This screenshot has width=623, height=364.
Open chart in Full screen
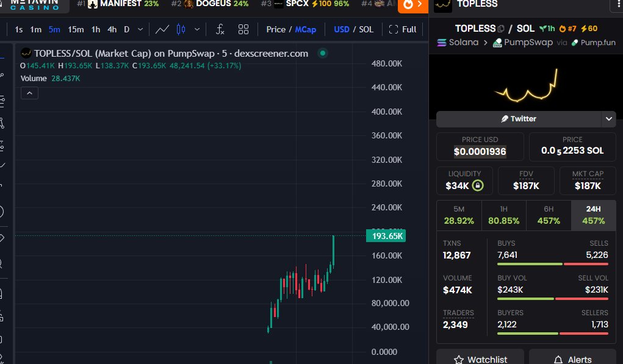pyautogui.click(x=403, y=29)
